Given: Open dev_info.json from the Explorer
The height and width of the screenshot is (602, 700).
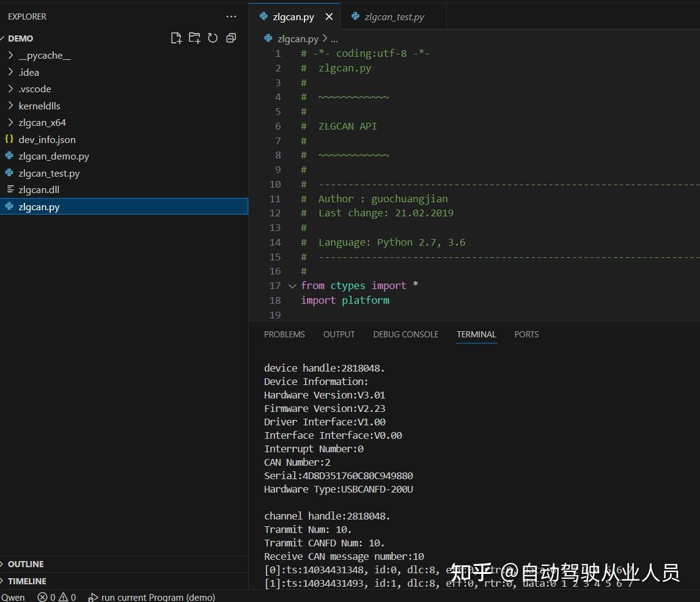Looking at the screenshot, I should coord(47,139).
